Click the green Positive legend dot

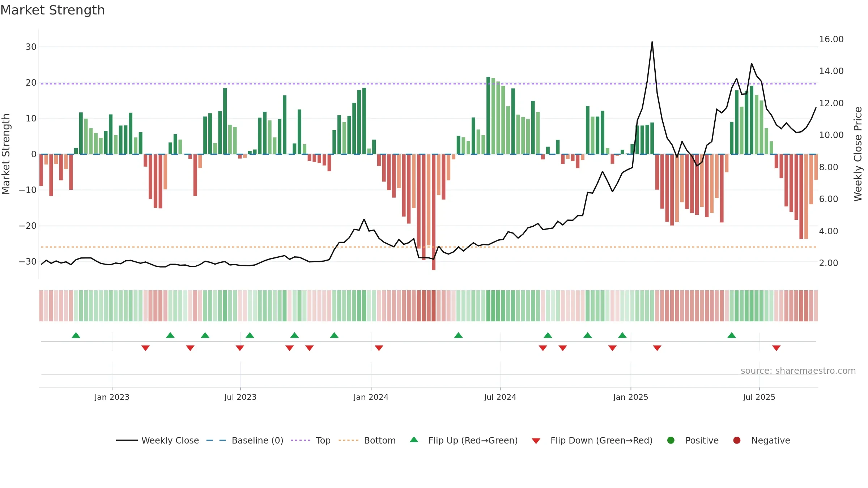(671, 440)
